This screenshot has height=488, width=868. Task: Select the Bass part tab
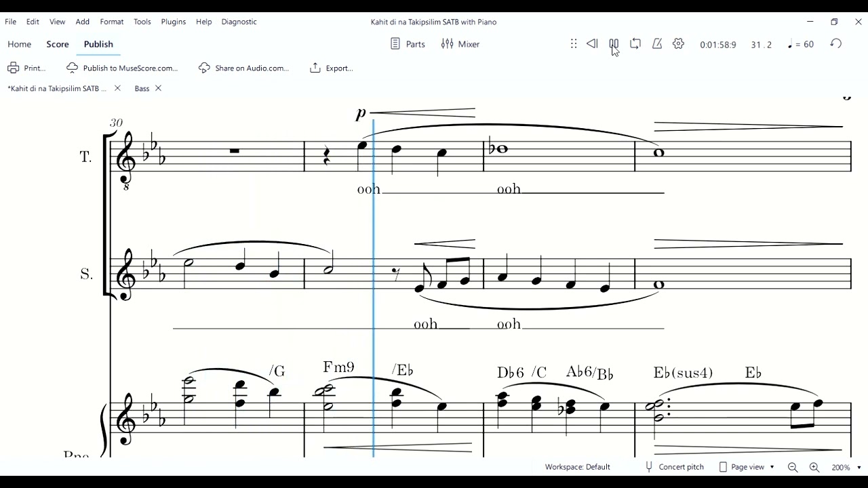point(142,89)
